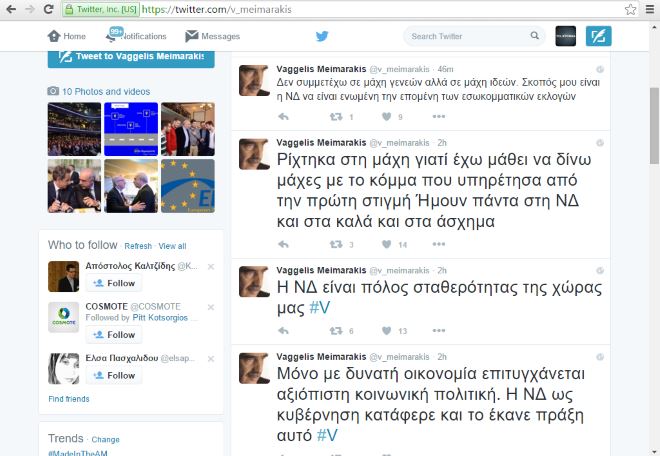The height and width of the screenshot is (456, 660).
Task: Click globe icon on δυνατή οικονομία tweet
Action: [600, 357]
